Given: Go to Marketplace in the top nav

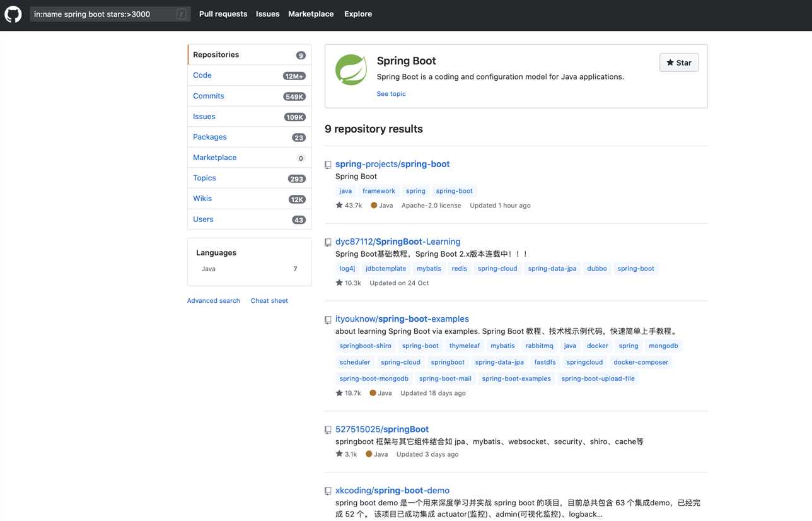Looking at the screenshot, I should [311, 14].
